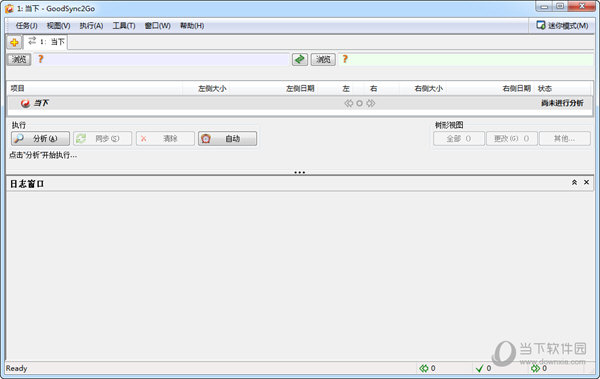Toggle the Auto (自动) mode button
This screenshot has height=379, width=600.
(227, 139)
